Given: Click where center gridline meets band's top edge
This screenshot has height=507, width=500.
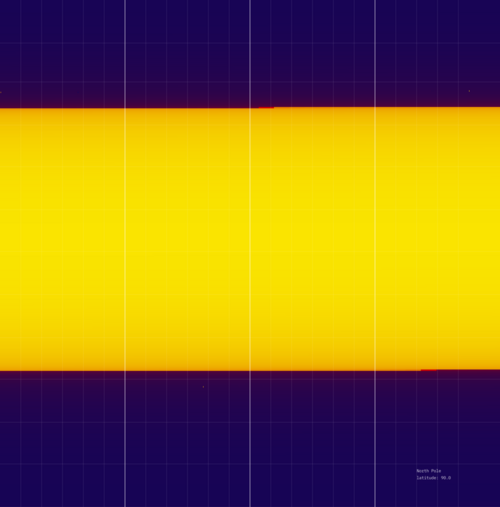Looking at the screenshot, I should coord(250,108).
